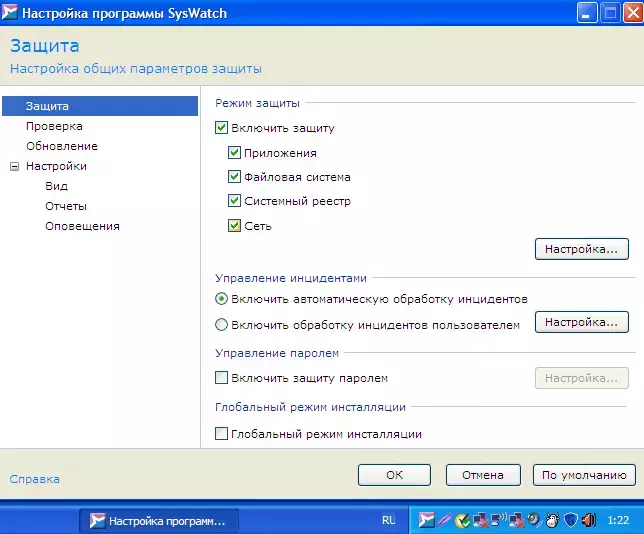Check the 'Глобальный режим инсталляции' checkbox
644x534 pixels.
point(221,433)
